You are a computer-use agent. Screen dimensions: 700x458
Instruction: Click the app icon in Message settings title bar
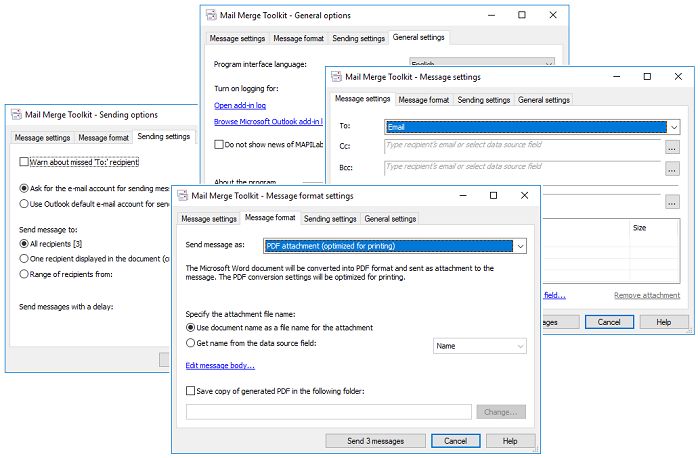337,77
